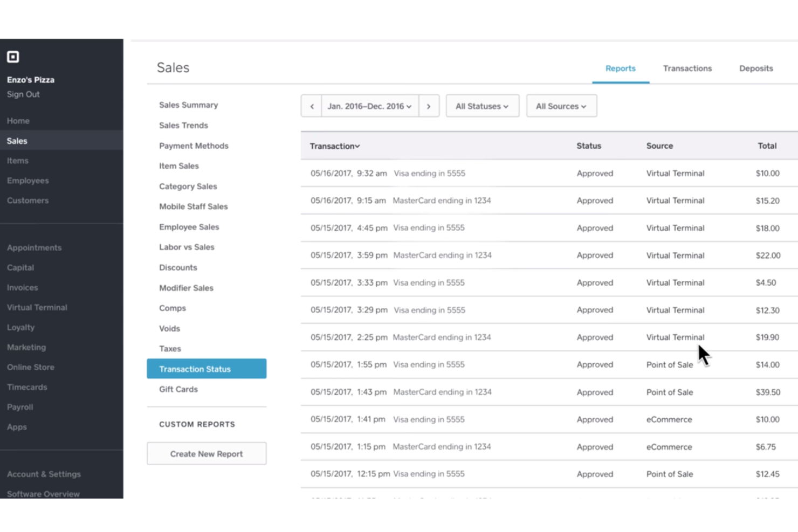Advance to next period using right arrow
Viewport: 798px width, 532px height.
click(x=429, y=106)
